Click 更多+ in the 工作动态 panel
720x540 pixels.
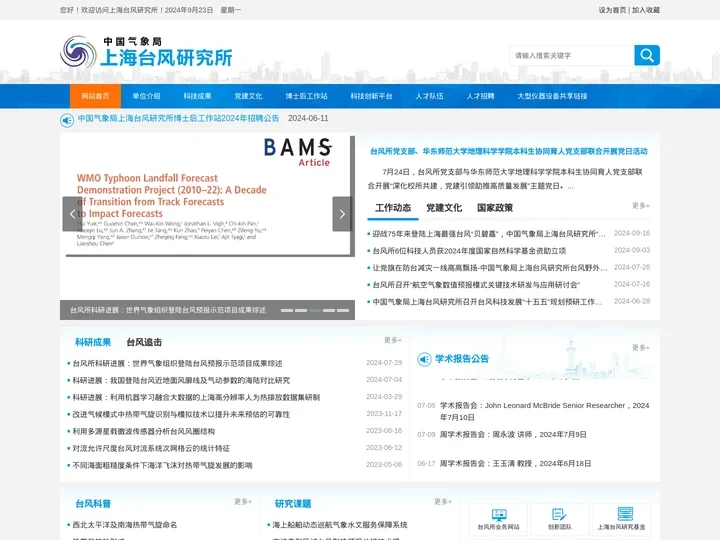641,206
